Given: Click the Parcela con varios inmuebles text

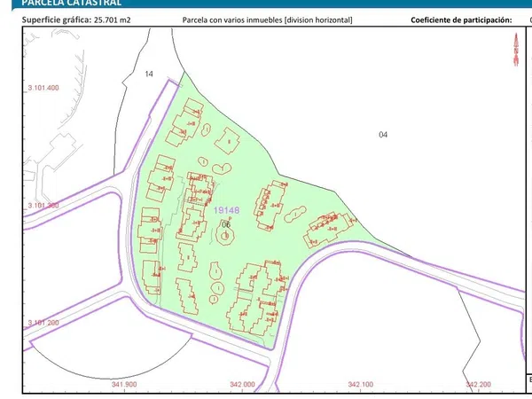Looking at the screenshot, I should [268, 20].
